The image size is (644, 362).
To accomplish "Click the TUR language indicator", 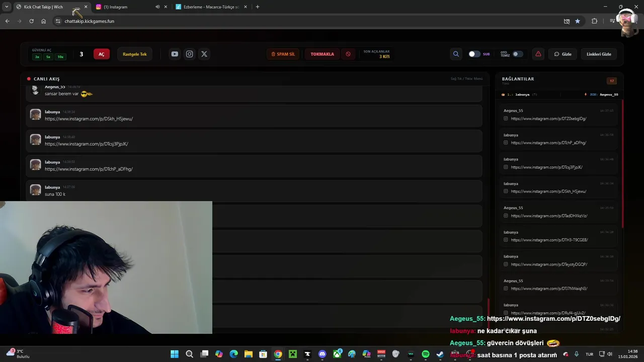I will (x=589, y=354).
